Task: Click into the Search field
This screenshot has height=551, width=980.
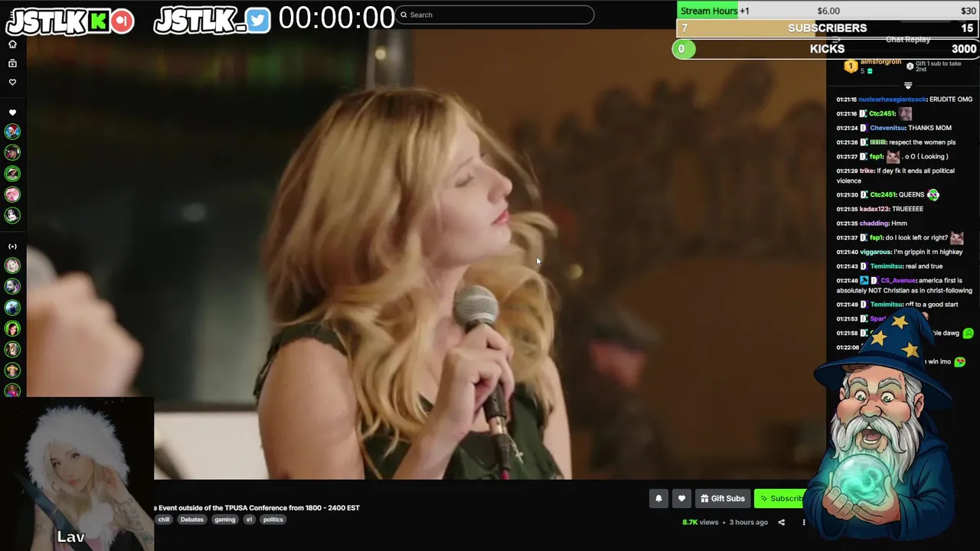Action: pos(495,15)
